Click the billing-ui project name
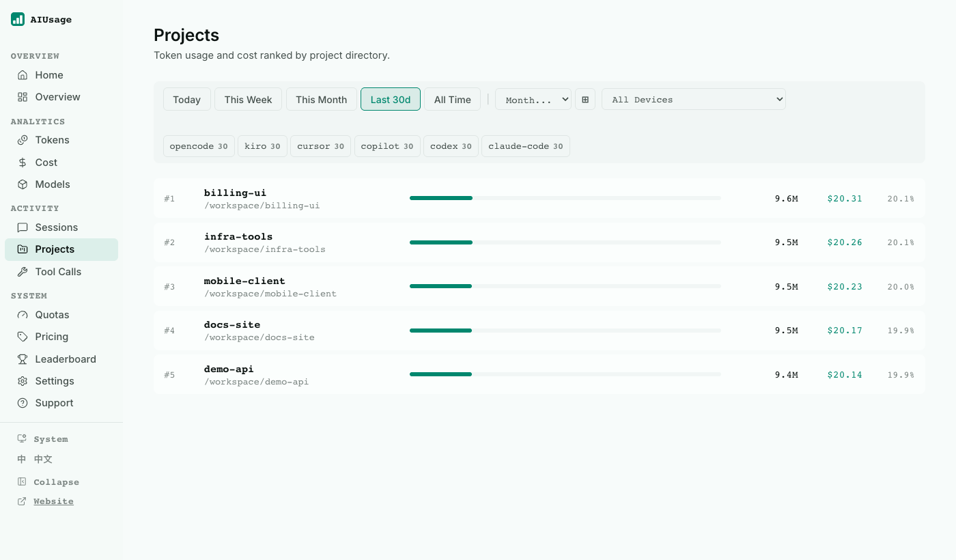The width and height of the screenshot is (956, 560). coord(235,193)
